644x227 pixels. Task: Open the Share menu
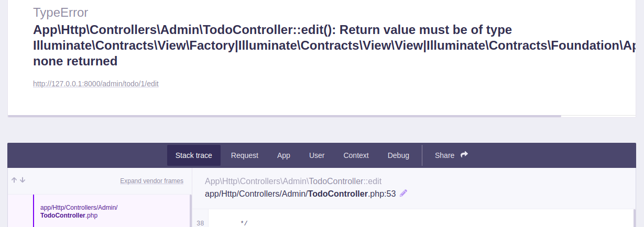point(445,155)
